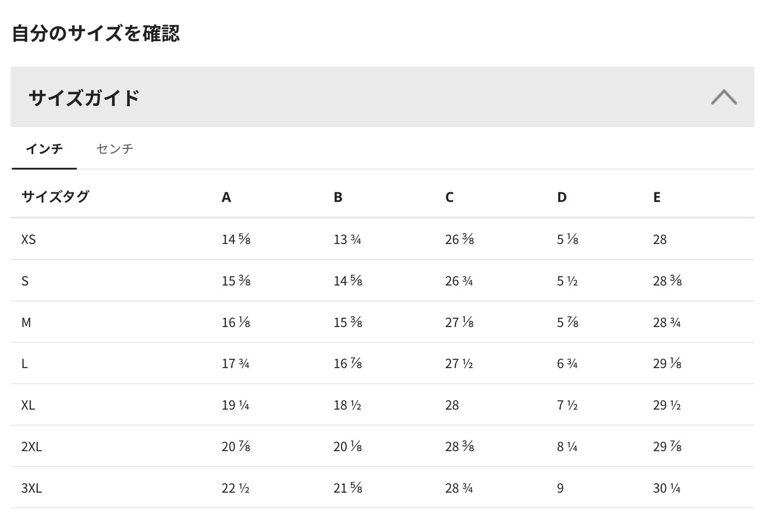Screen dimensions: 760x532
Task: Click column header E
Action: coord(657,197)
